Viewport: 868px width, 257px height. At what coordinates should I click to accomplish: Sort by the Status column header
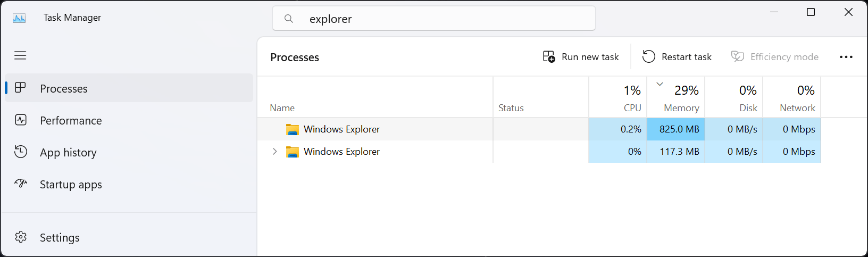click(x=541, y=97)
